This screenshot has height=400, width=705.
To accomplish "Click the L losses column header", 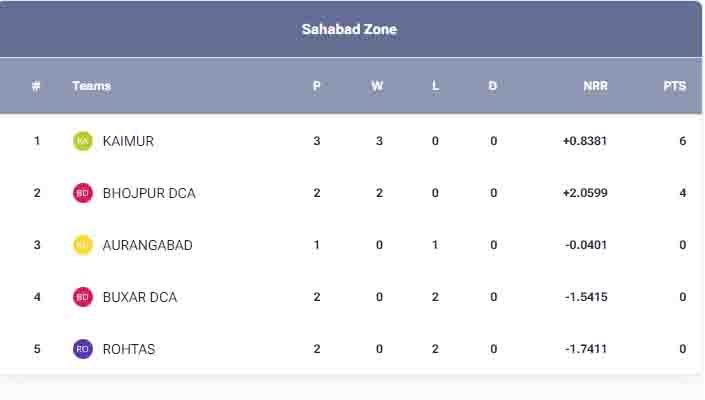I will (x=435, y=86).
